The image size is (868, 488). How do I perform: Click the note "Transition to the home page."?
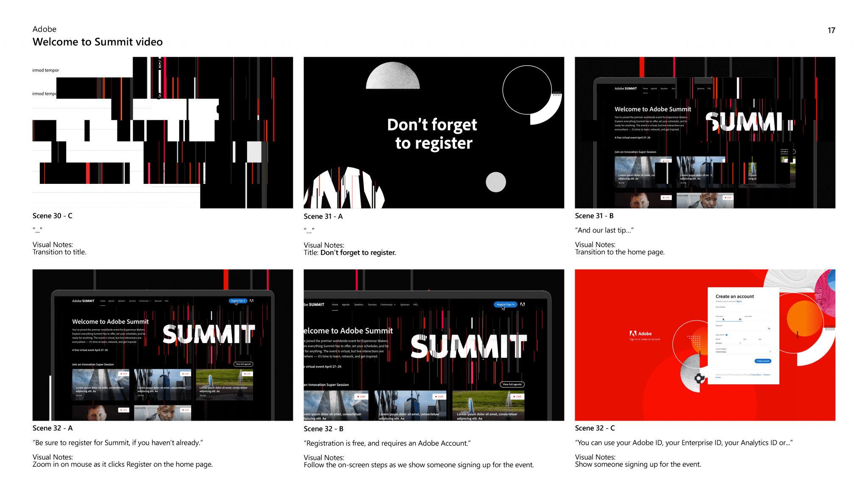pyautogui.click(x=620, y=252)
